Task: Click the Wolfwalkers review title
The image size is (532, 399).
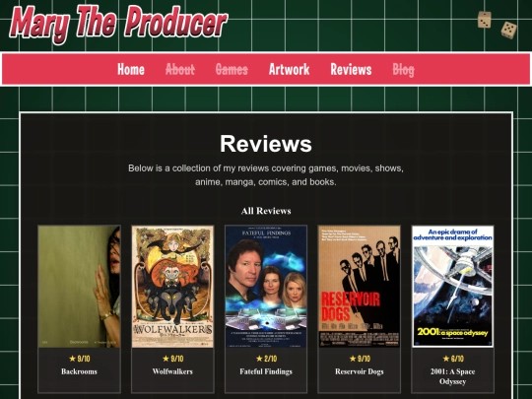Action: click(172, 371)
